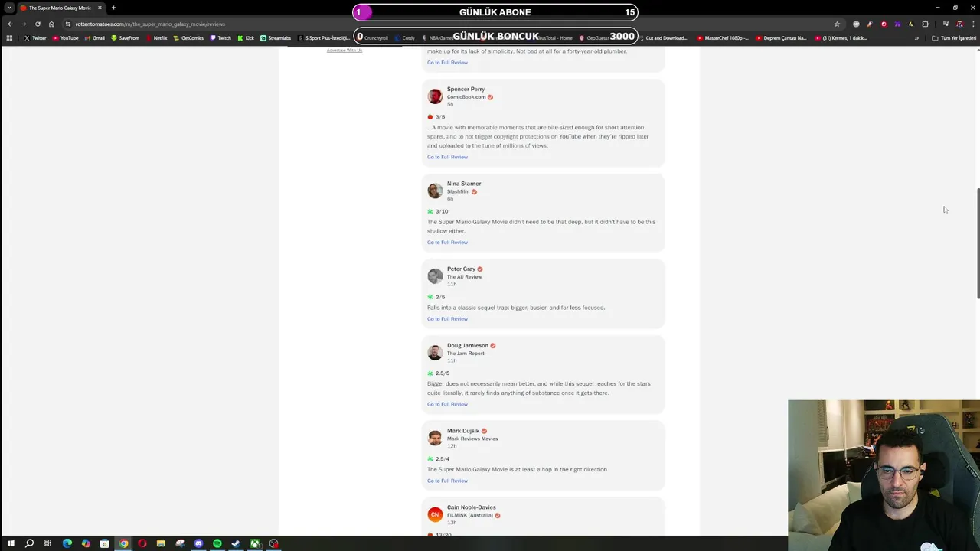Show hidden bookmarks via the overflow chevron
980x551 pixels.
(x=916, y=37)
